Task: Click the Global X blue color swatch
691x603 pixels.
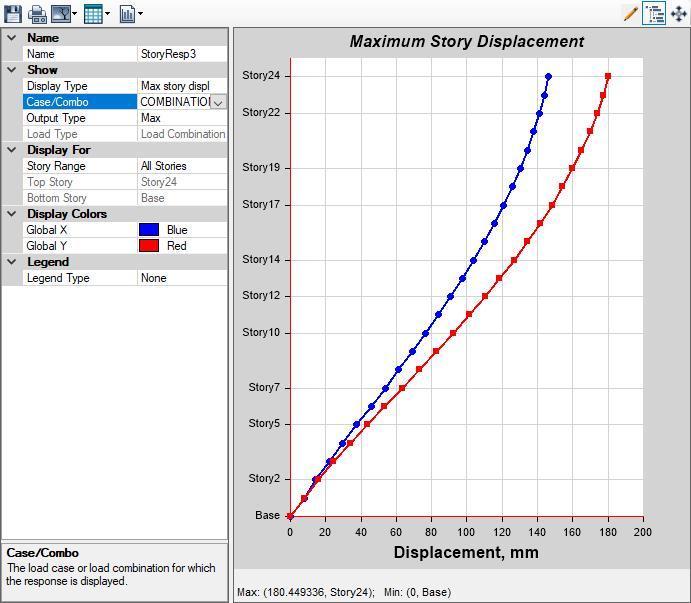Action: tap(149, 230)
